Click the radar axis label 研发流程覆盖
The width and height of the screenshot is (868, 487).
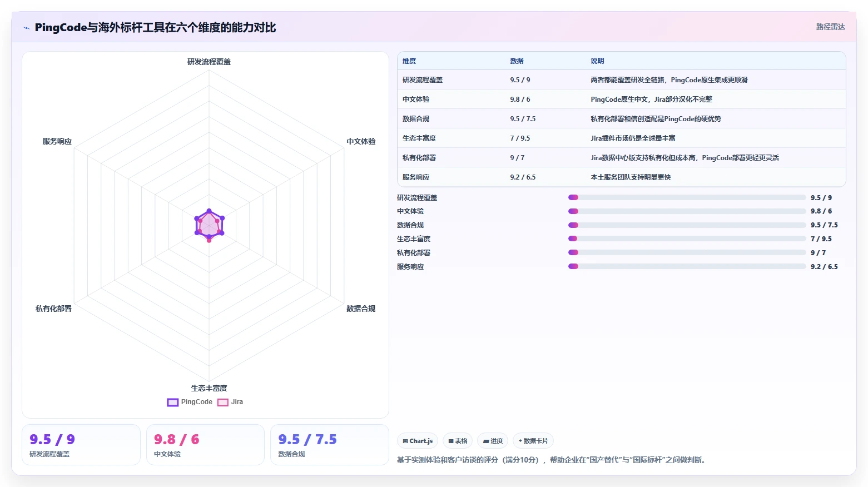pyautogui.click(x=209, y=62)
